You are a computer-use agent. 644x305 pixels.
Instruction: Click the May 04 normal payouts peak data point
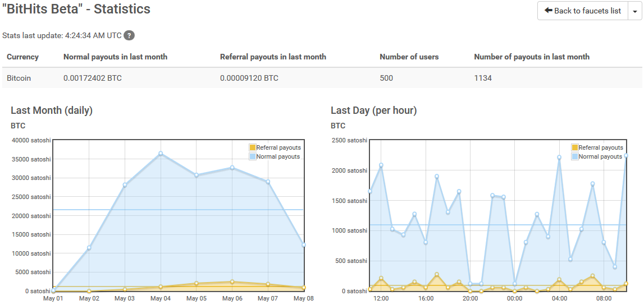161,153
